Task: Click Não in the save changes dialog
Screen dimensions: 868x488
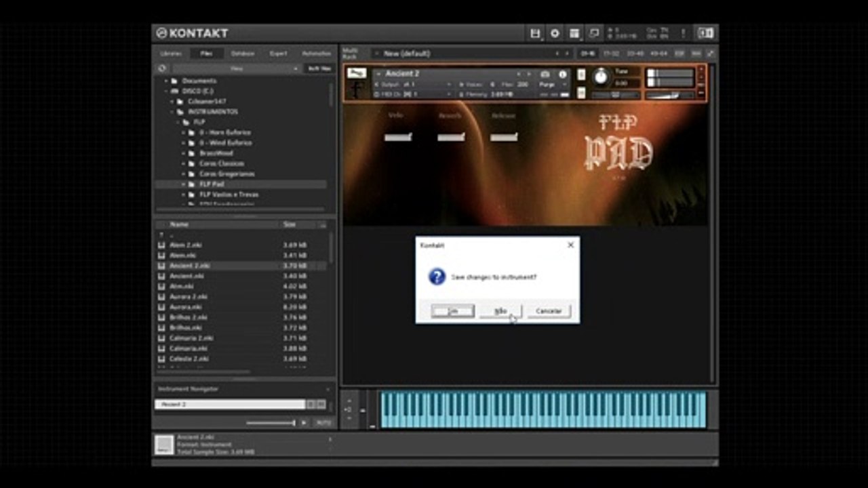Action: pyautogui.click(x=500, y=311)
